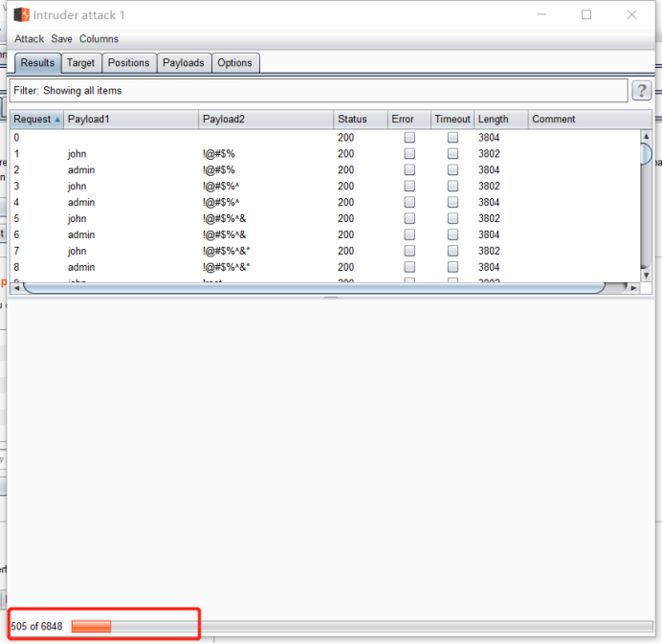Select 'admin' in request row 2
Screen dimensions: 662x644
pyautogui.click(x=81, y=169)
